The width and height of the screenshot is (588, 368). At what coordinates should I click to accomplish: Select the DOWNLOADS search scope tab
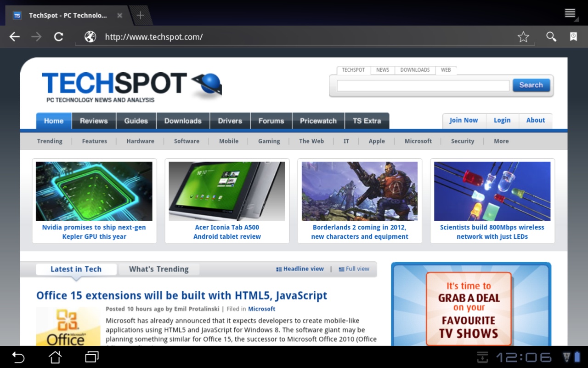(x=415, y=70)
